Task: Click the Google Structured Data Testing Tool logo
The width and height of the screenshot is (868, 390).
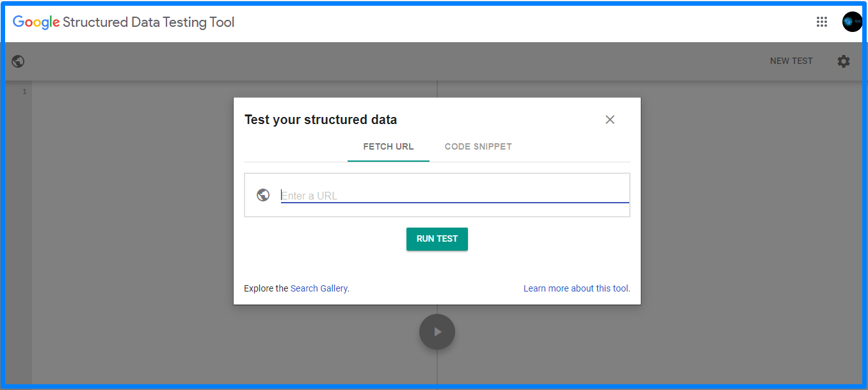Action: point(124,22)
